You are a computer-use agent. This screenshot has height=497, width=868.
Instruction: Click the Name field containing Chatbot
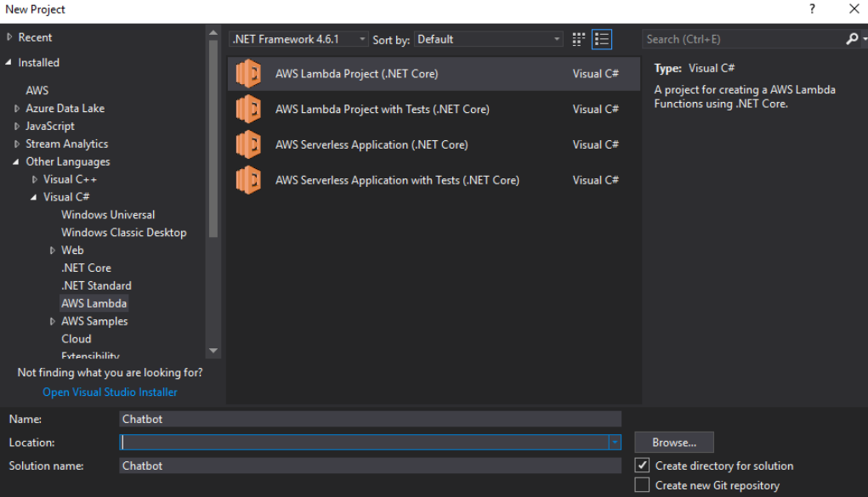click(371, 419)
